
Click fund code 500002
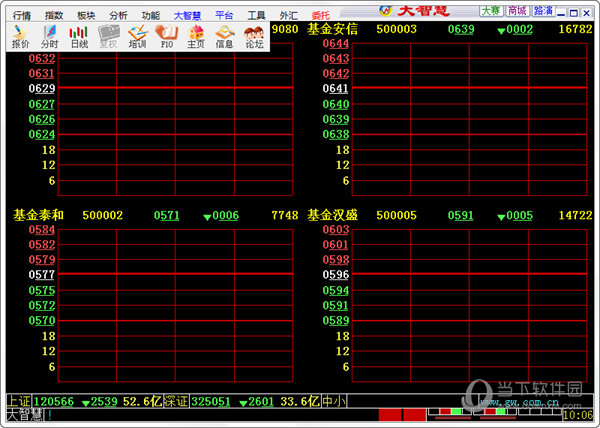[103, 215]
